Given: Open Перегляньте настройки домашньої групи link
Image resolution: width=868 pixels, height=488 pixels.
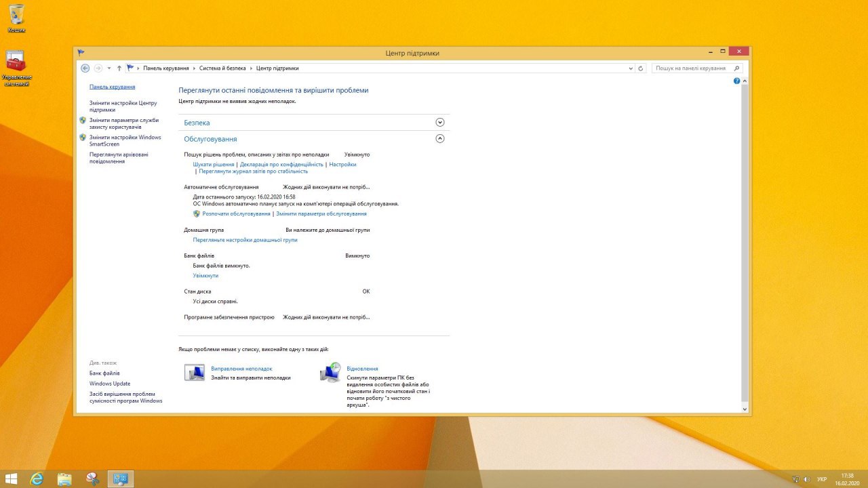Looking at the screenshot, I should (x=245, y=240).
